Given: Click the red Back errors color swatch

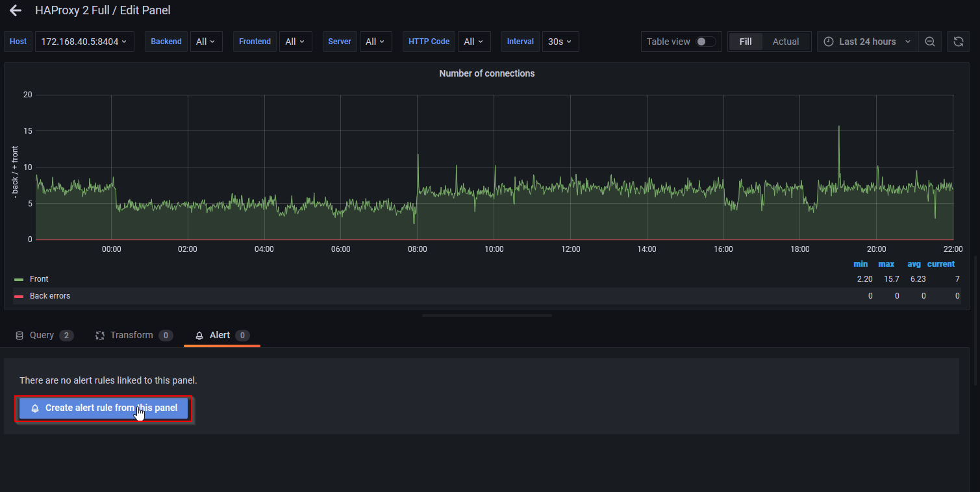Looking at the screenshot, I should coord(19,297).
